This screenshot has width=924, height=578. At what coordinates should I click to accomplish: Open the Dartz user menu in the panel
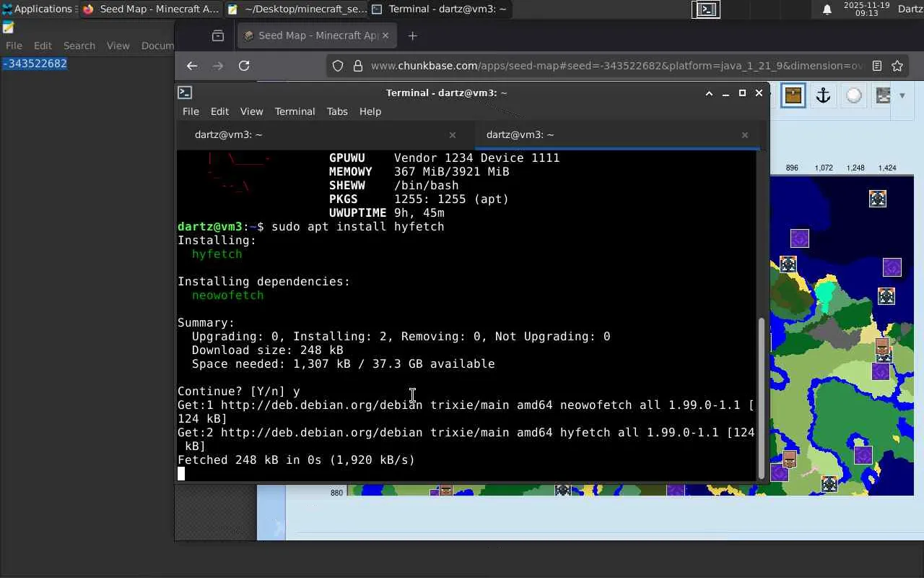pyautogui.click(x=910, y=9)
